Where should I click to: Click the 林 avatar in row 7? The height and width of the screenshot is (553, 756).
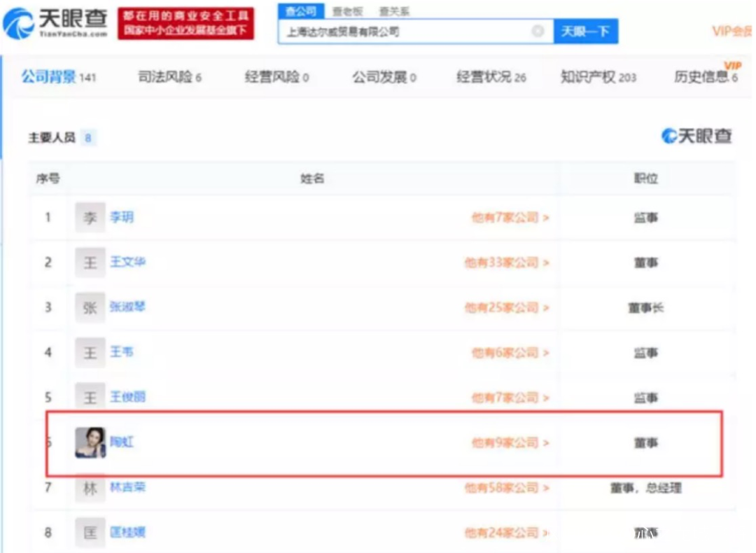pos(90,488)
